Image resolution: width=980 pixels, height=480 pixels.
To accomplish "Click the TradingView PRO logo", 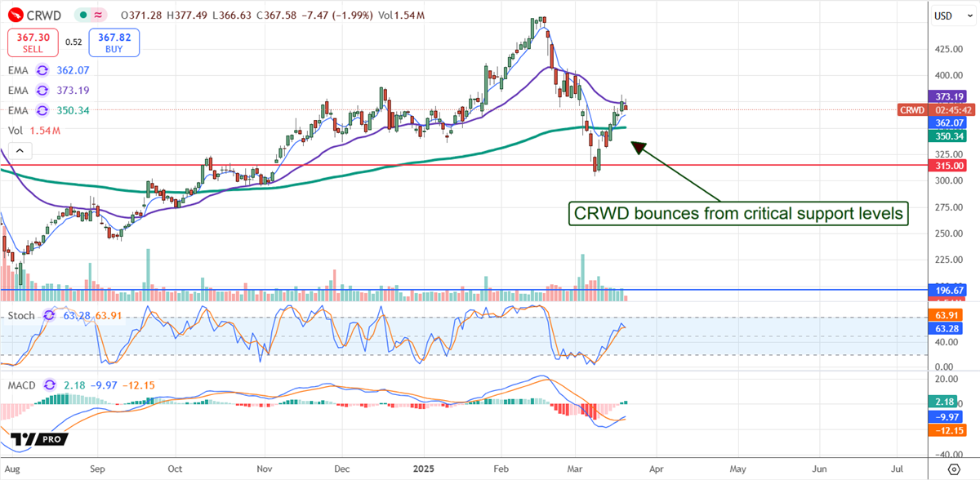I will tap(41, 438).
